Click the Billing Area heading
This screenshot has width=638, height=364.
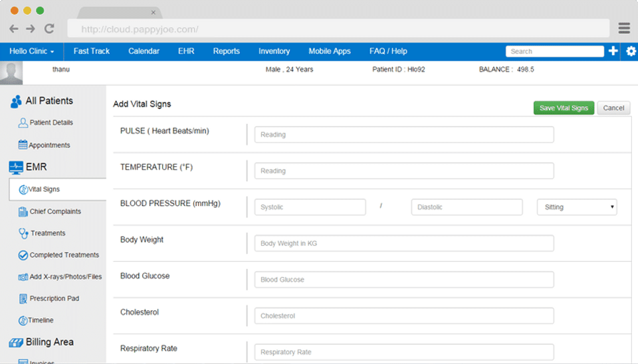(50, 342)
